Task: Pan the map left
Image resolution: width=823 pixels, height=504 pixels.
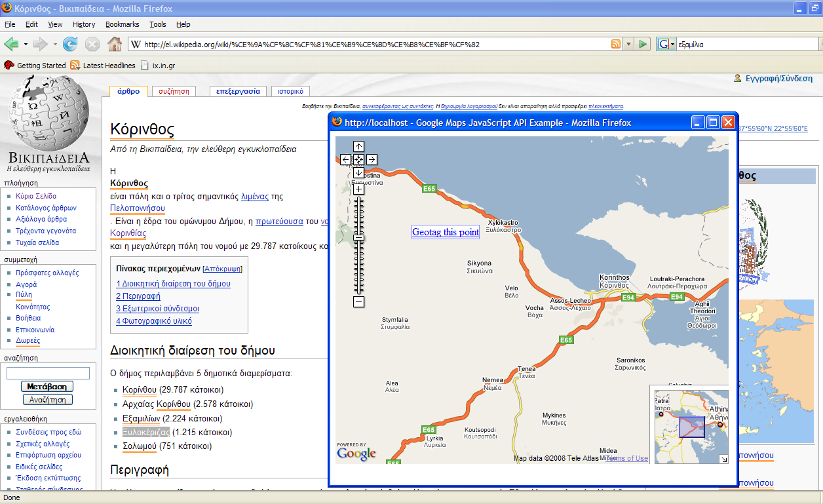Action: (345, 159)
